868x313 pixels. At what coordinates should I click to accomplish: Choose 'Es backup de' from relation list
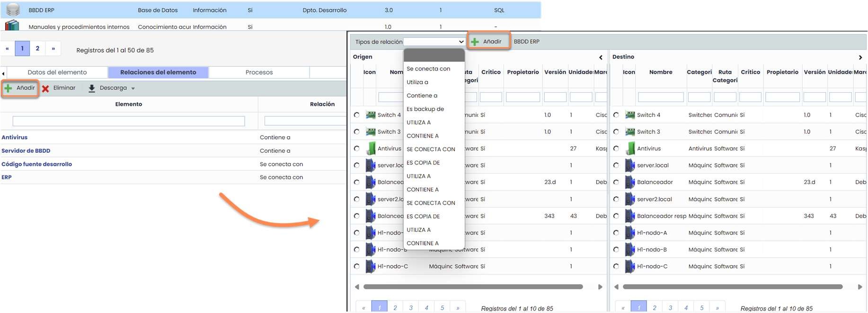coord(425,109)
